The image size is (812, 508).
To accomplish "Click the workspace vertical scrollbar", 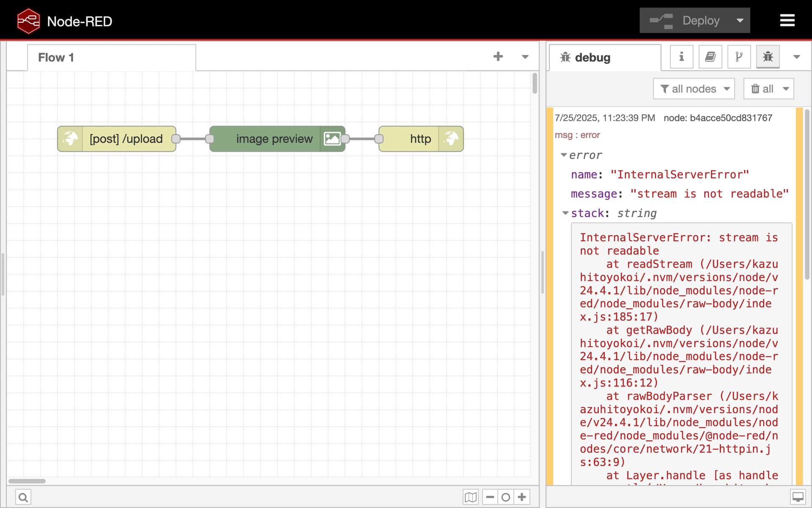I will pyautogui.click(x=535, y=83).
